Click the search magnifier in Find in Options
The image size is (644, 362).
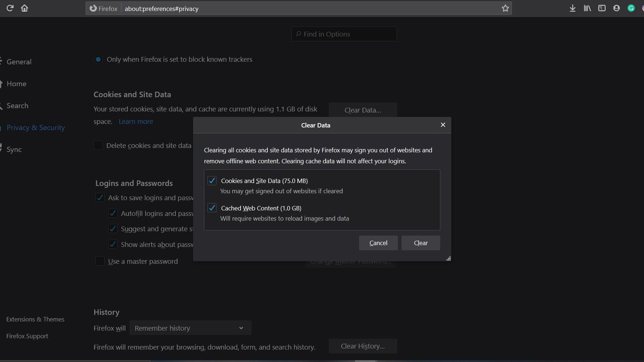click(x=298, y=34)
